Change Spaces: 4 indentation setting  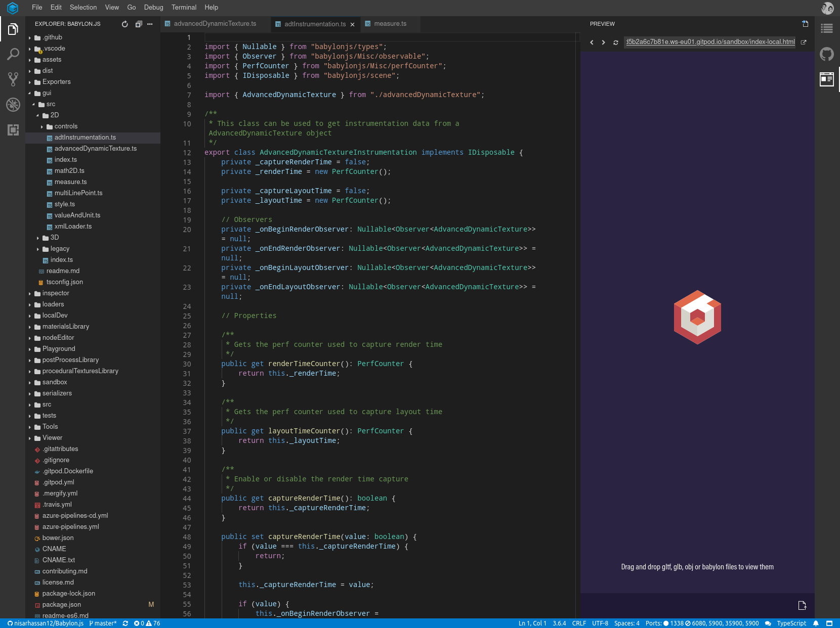(x=627, y=623)
